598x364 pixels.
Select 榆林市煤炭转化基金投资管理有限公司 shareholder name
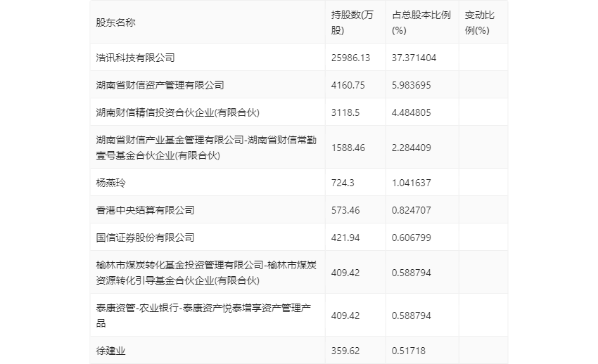[206, 273]
